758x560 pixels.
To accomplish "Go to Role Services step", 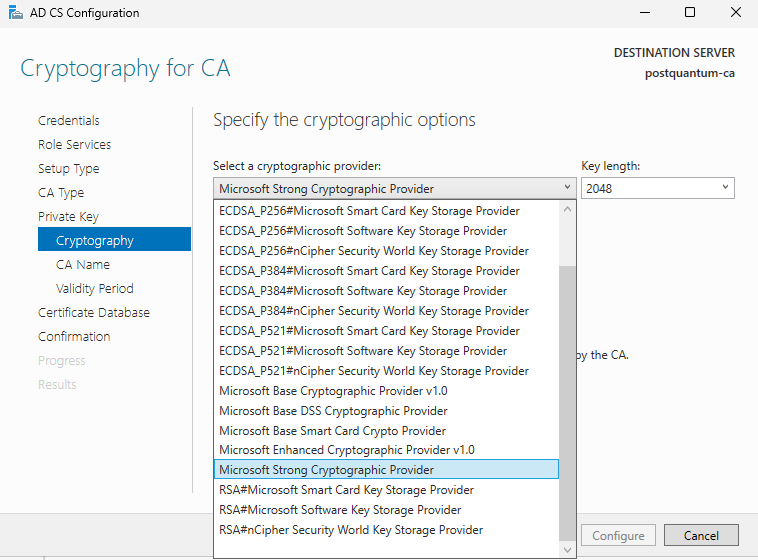I will pyautogui.click(x=74, y=145).
